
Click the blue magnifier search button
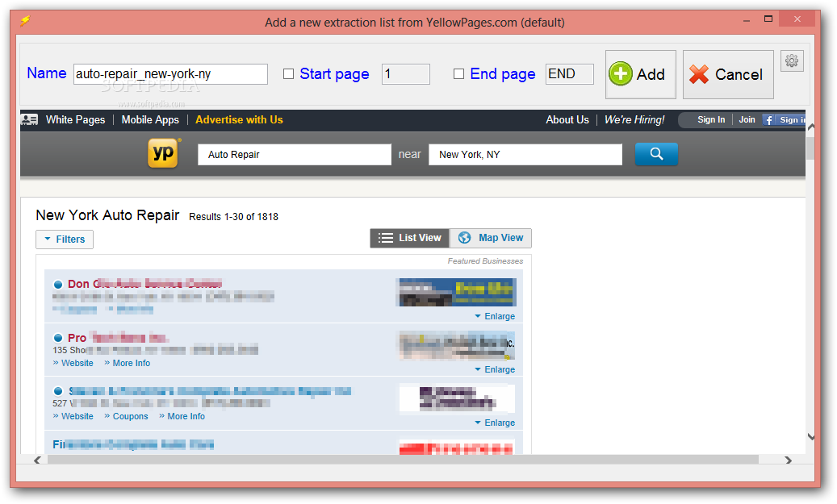point(656,154)
